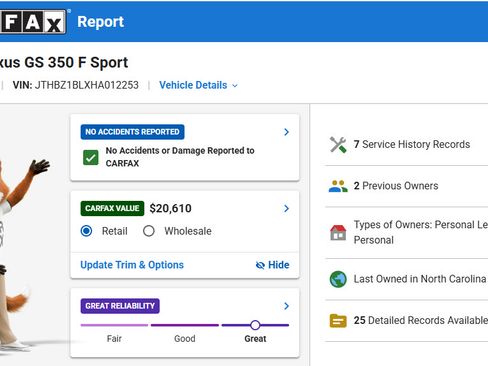Image resolution: width=488 pixels, height=366 pixels.
Task: Click the GS 350 F Sport title
Action: click(76, 63)
